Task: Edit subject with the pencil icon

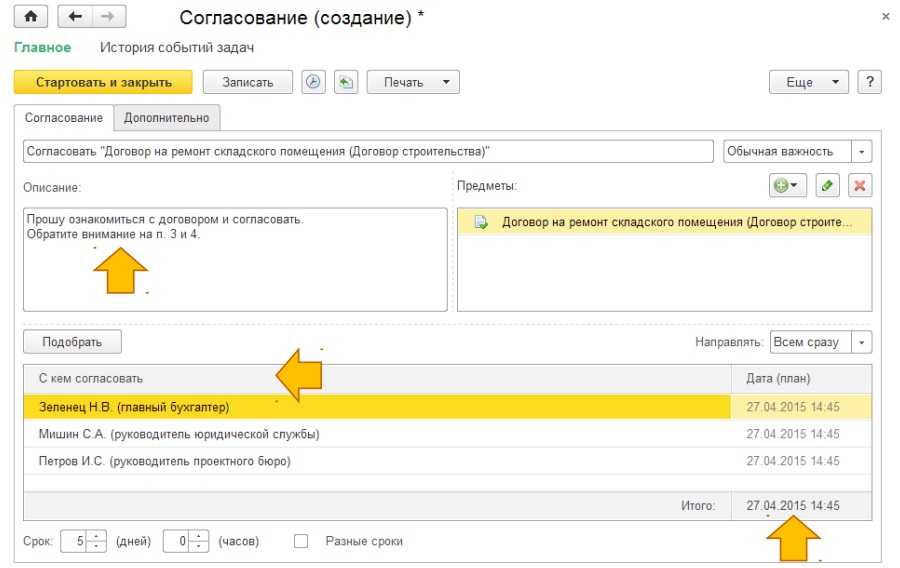Action: click(826, 185)
